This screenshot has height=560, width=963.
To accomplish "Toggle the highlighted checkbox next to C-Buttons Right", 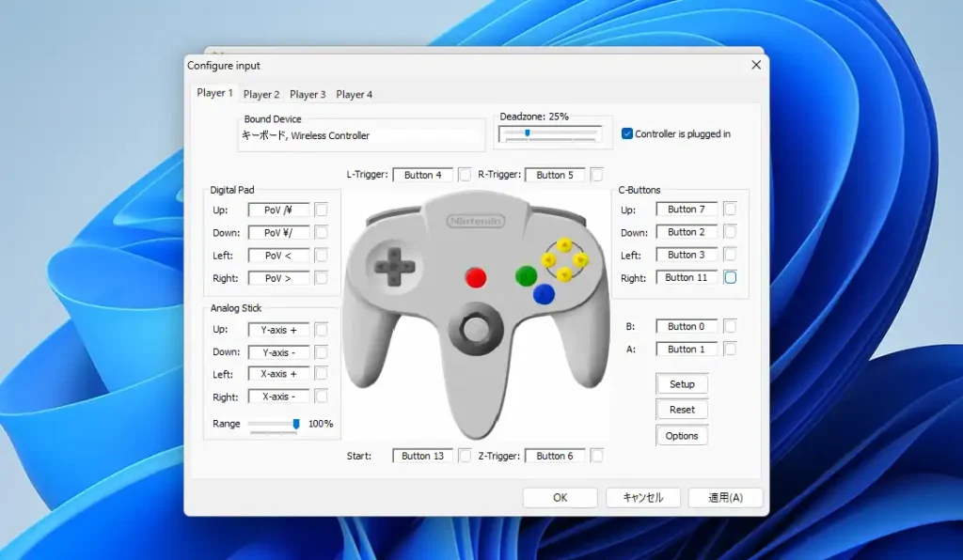I will click(729, 277).
